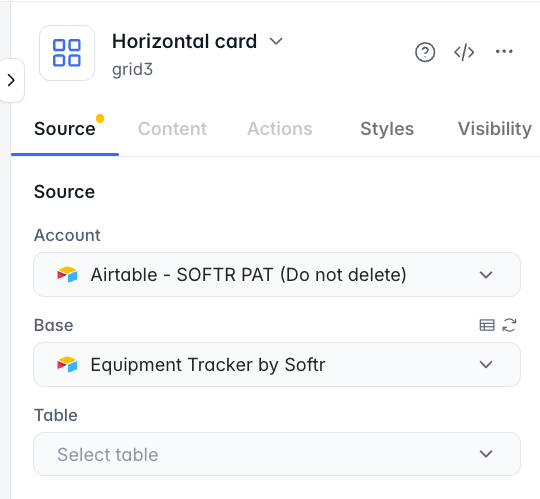Open the custom code icon

tap(464, 52)
